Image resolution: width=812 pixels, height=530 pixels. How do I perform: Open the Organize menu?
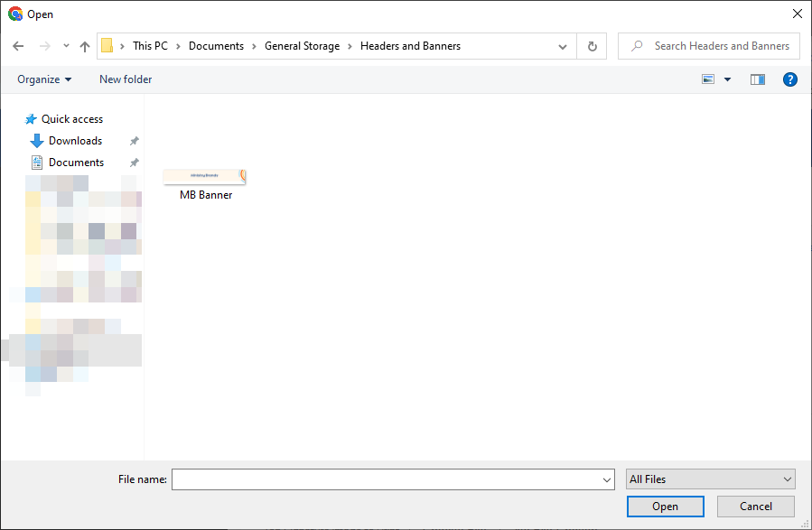pos(44,79)
